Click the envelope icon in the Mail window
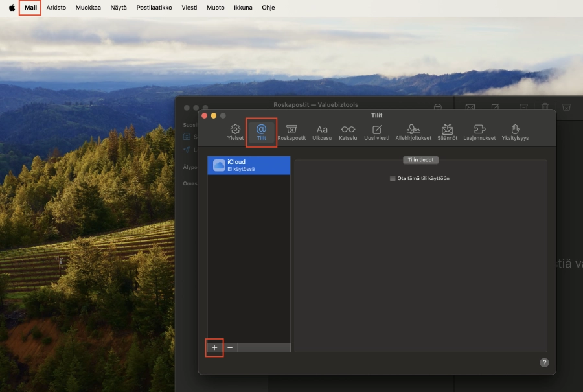 [470, 107]
